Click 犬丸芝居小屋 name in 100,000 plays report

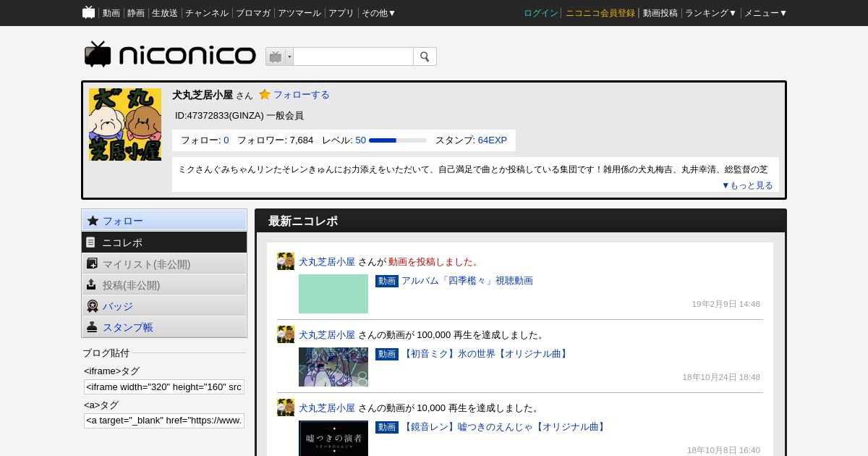327,335
